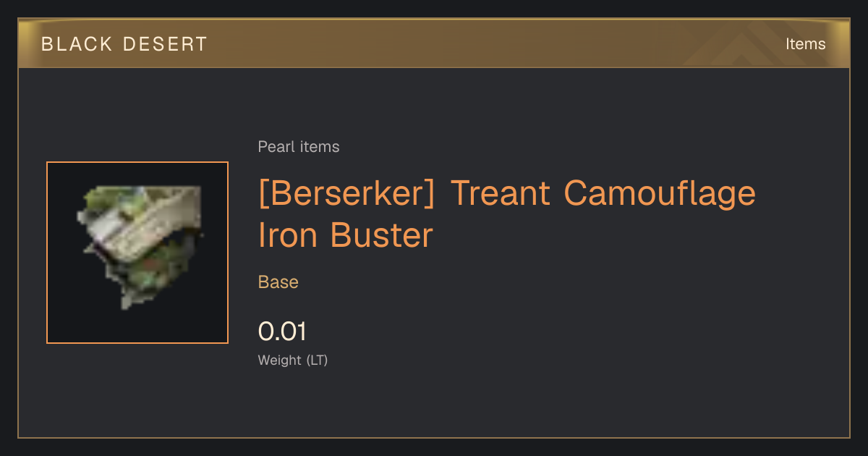
Task: Click the word Buster in item name
Action: tap(383, 235)
